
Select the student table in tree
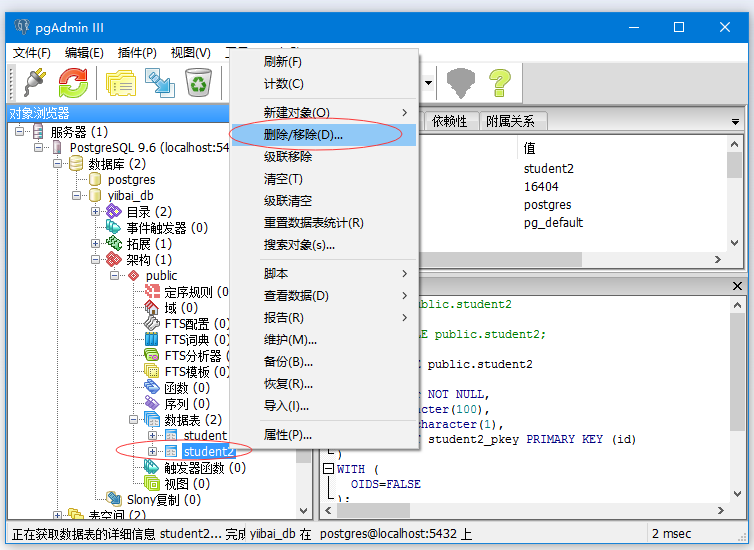(204, 436)
